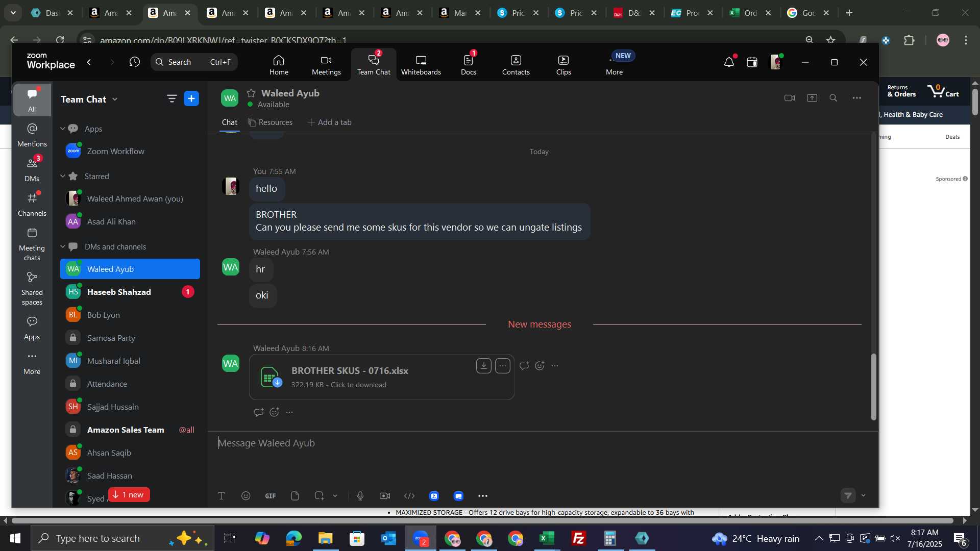The height and width of the screenshot is (551, 980).
Task: Collapse the Starred section
Action: (x=63, y=176)
